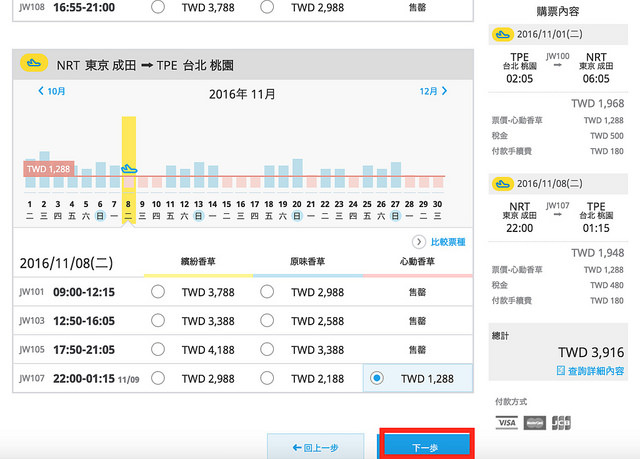Click the circled arrow icon beside 比較票種

419,242
